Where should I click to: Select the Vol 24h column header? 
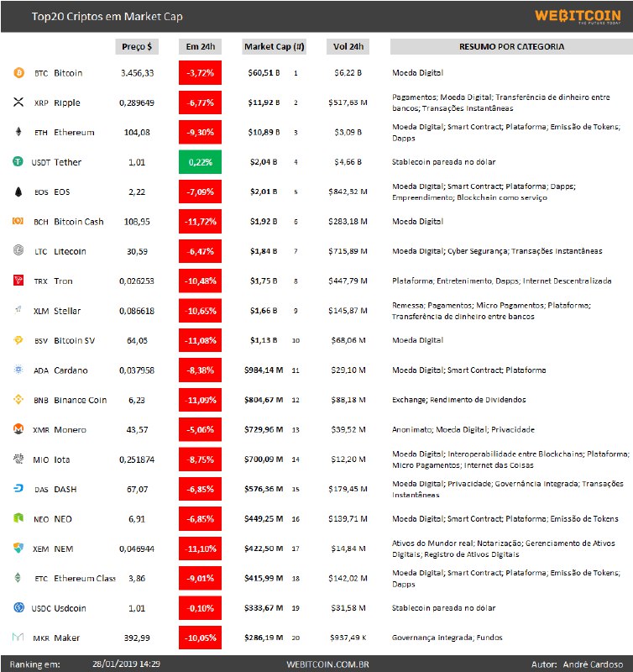click(x=348, y=46)
